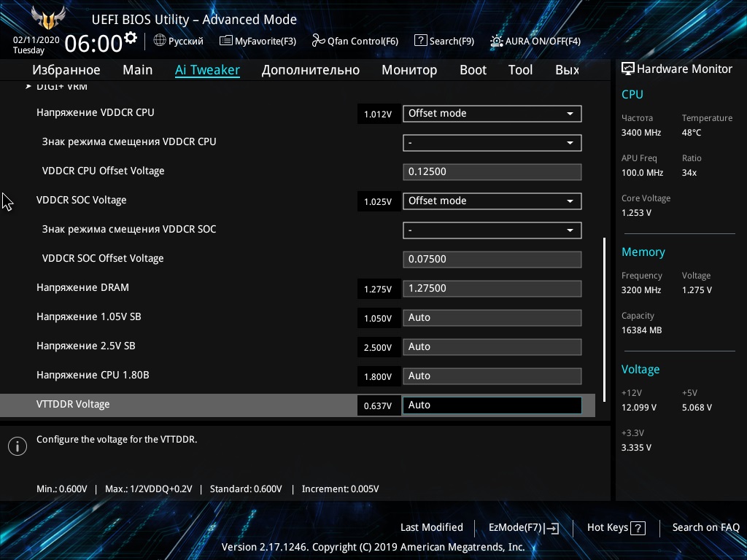Click the VTTDDR Voltage Auto field
Image resolution: width=747 pixels, height=560 pixels.
click(x=492, y=405)
